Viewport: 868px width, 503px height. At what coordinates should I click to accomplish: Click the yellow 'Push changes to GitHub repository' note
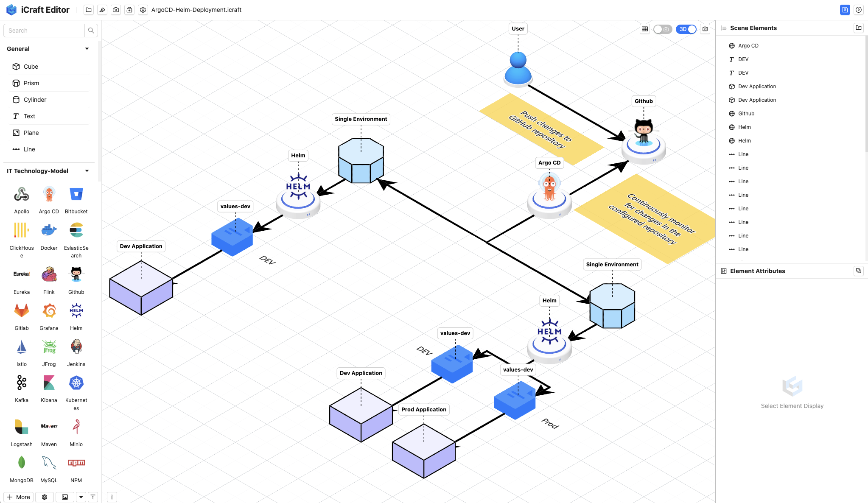541,129
